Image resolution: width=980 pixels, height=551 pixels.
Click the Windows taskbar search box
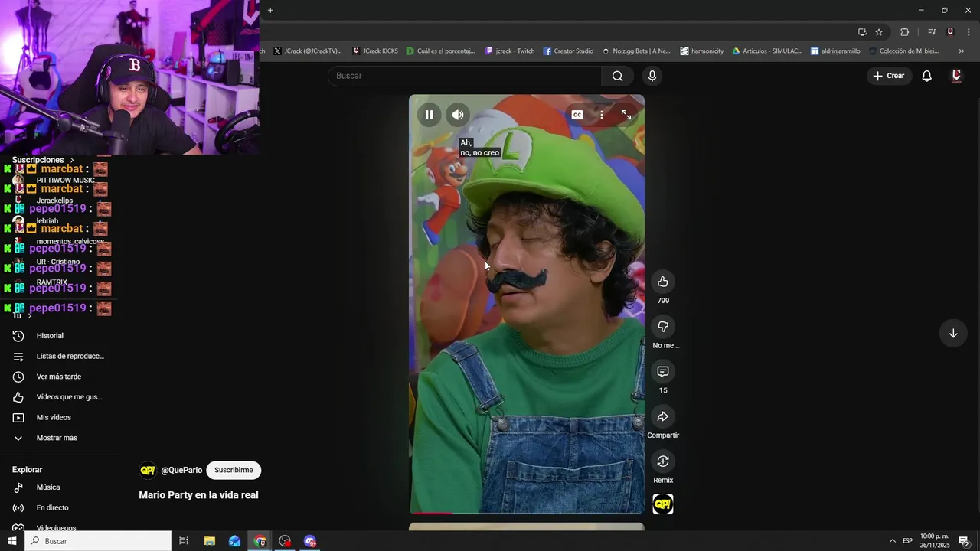98,541
